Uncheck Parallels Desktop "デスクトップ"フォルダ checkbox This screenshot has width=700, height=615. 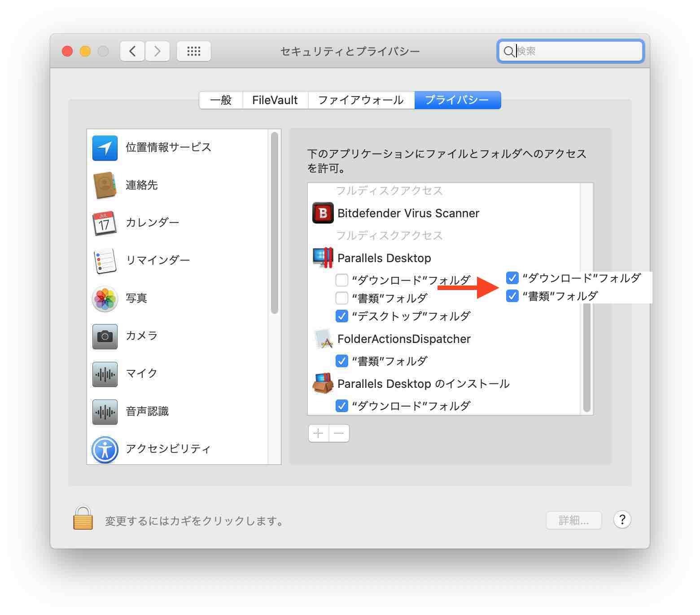coord(342,316)
